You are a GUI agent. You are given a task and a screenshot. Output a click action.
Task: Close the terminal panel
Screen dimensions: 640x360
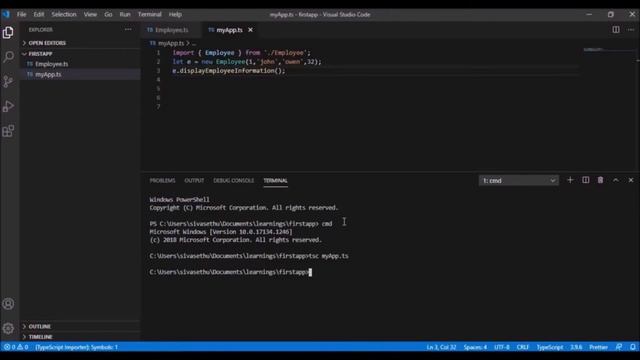coord(631,180)
